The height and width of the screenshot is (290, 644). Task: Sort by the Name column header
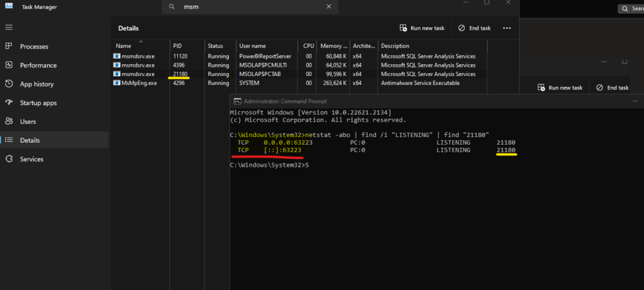coord(140,45)
